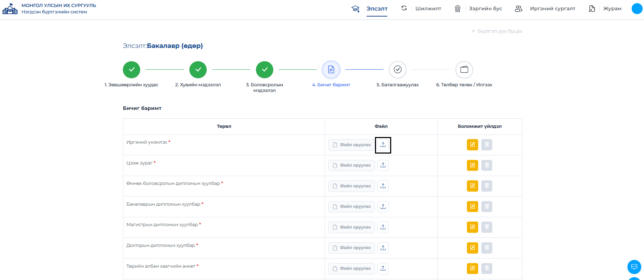644x280 pixels.
Task: Click upload icon in Магистрын дипломын хуулбар row
Action: click(383, 227)
